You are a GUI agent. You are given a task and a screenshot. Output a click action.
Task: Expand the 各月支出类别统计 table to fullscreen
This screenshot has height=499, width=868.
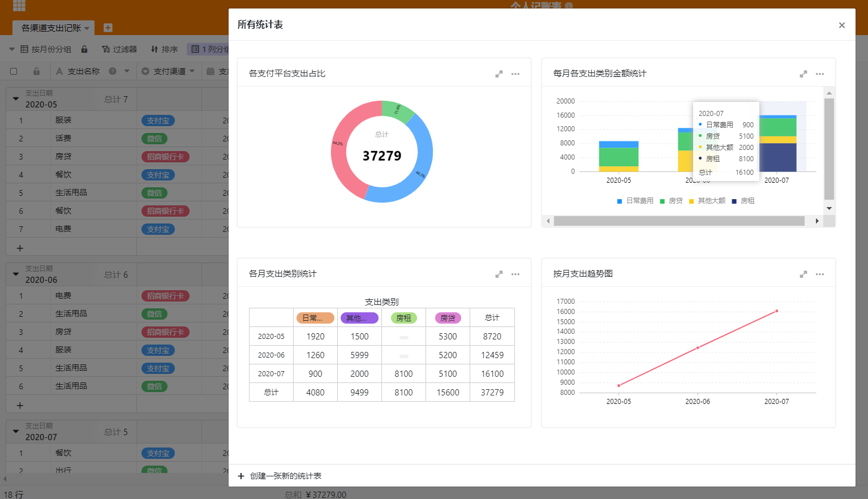(499, 274)
